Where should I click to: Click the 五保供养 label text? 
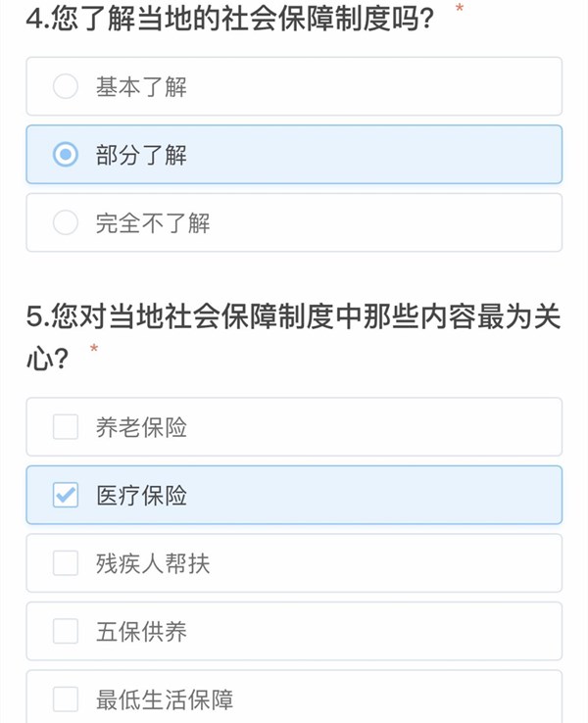141,632
